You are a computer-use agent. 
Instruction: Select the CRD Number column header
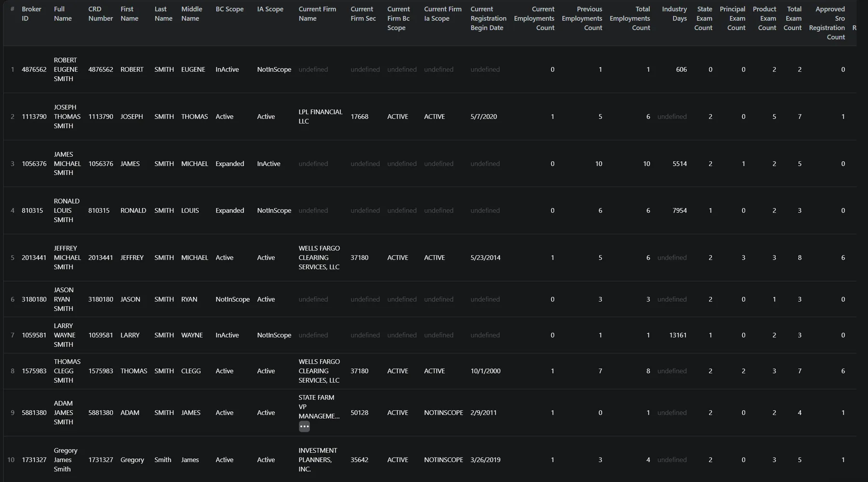coord(100,14)
